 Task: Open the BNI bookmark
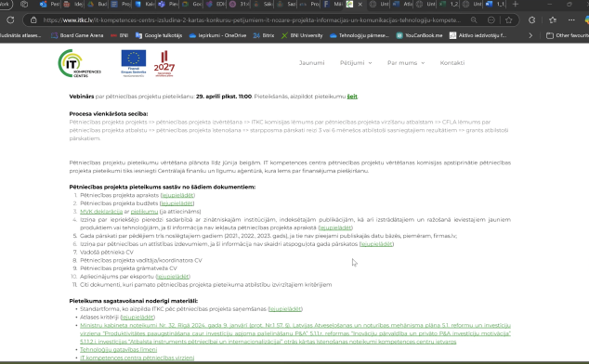click(x=120, y=35)
